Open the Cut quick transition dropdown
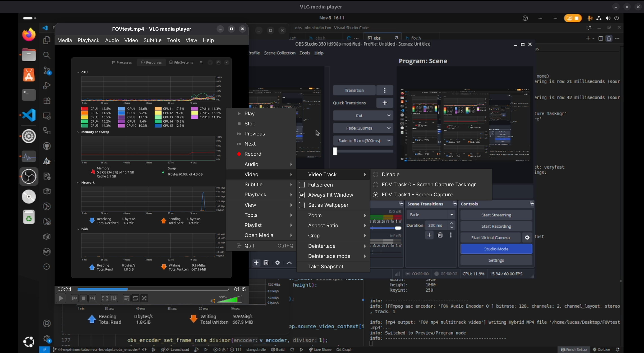644x353 pixels. click(363, 116)
